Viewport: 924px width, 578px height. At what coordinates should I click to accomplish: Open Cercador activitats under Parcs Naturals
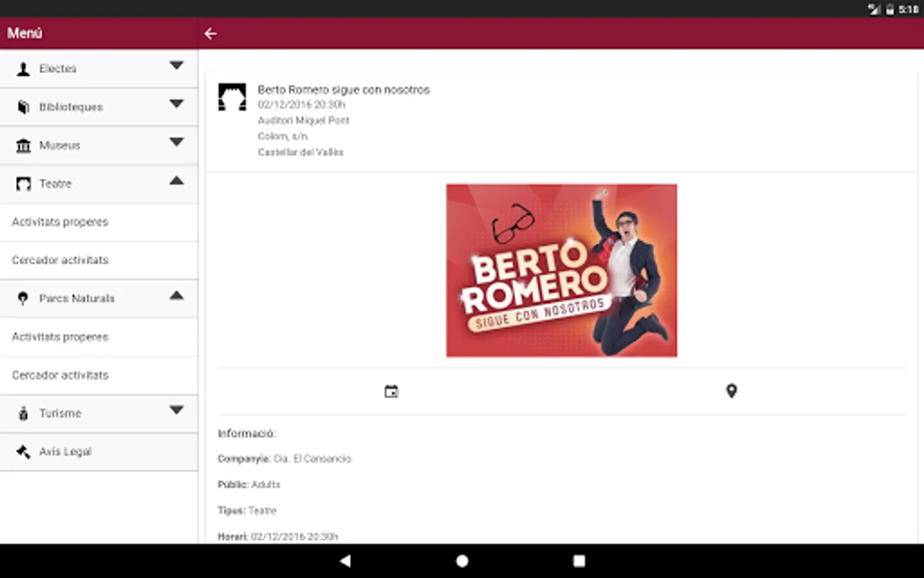point(99,375)
